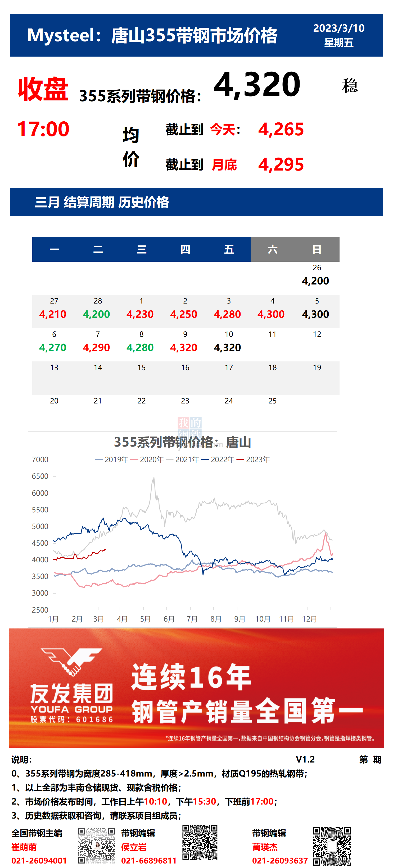
Task: Click the 7000 y-axis label
Action: click(40, 460)
